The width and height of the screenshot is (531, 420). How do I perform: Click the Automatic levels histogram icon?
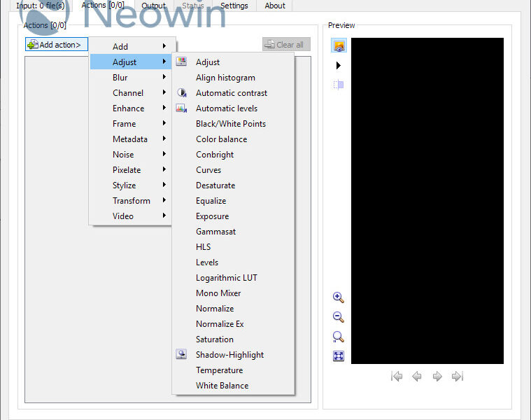click(x=181, y=108)
